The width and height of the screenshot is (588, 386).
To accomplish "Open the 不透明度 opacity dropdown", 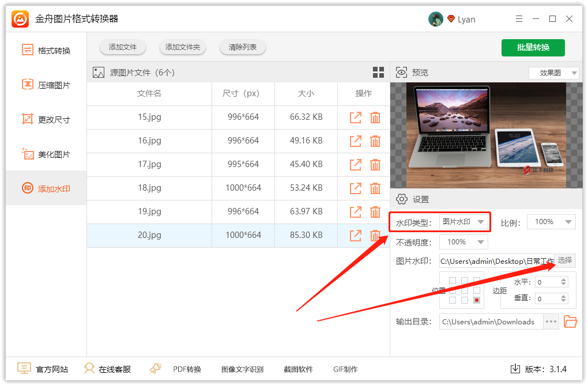I will pyautogui.click(x=463, y=242).
